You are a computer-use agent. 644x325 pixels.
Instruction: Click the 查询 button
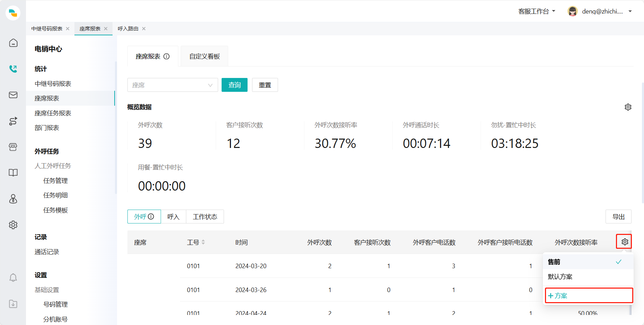(234, 85)
